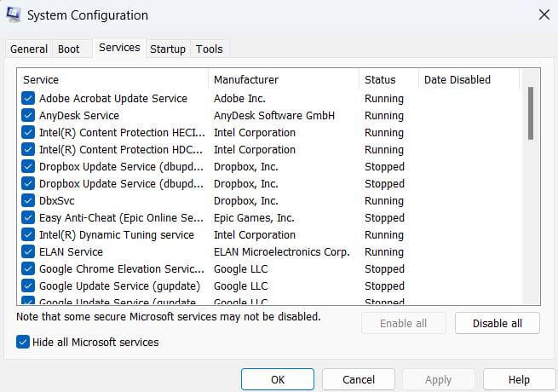This screenshot has height=392, width=558.
Task: Click Running status of AnyDesk Service
Action: [384, 116]
